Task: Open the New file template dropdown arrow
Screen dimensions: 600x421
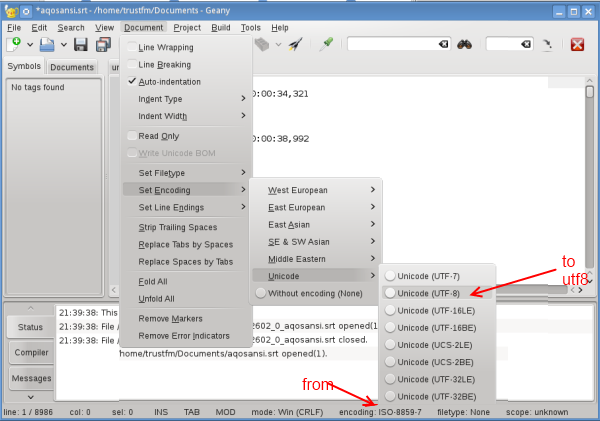Action: tap(30, 45)
